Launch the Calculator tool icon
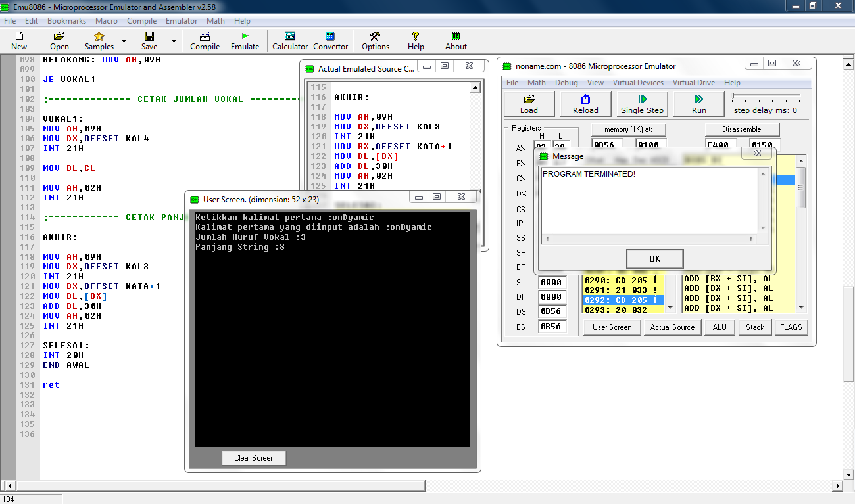The height and width of the screenshot is (504, 855). click(289, 40)
